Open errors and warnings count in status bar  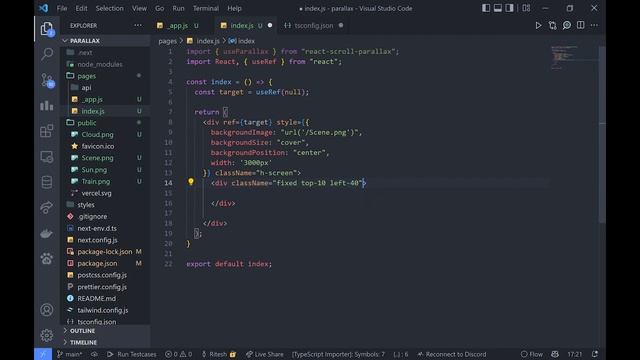[x=178, y=354]
